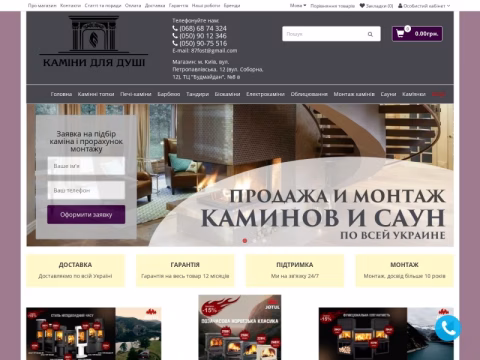This screenshot has width=480, height=360.
Task: Click the ДОСТАВКА info card
Action: point(75,271)
